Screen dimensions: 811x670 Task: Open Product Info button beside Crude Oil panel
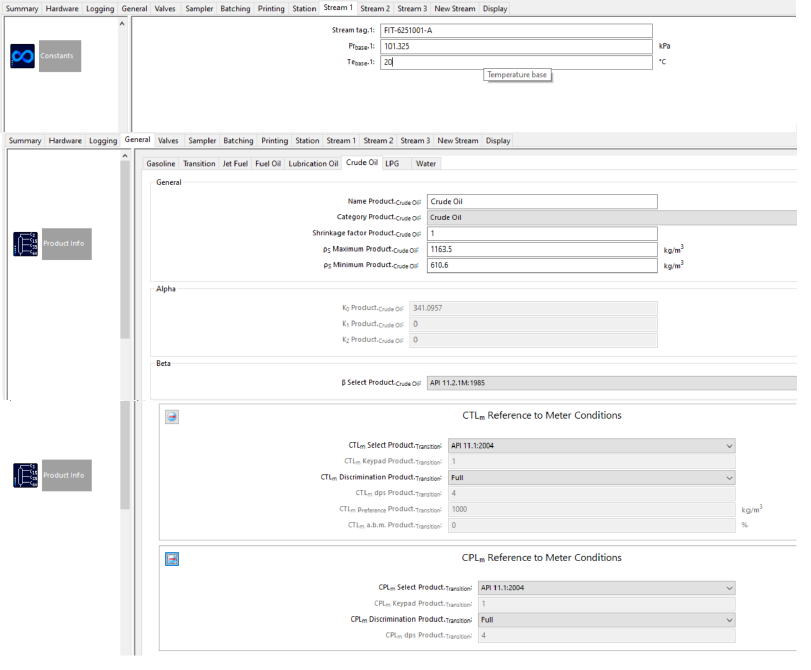67,244
